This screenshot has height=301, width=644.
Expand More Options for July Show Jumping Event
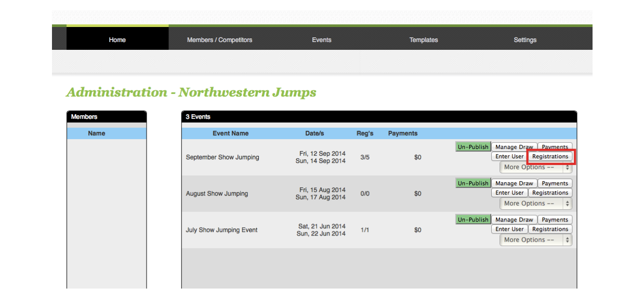pyautogui.click(x=535, y=240)
